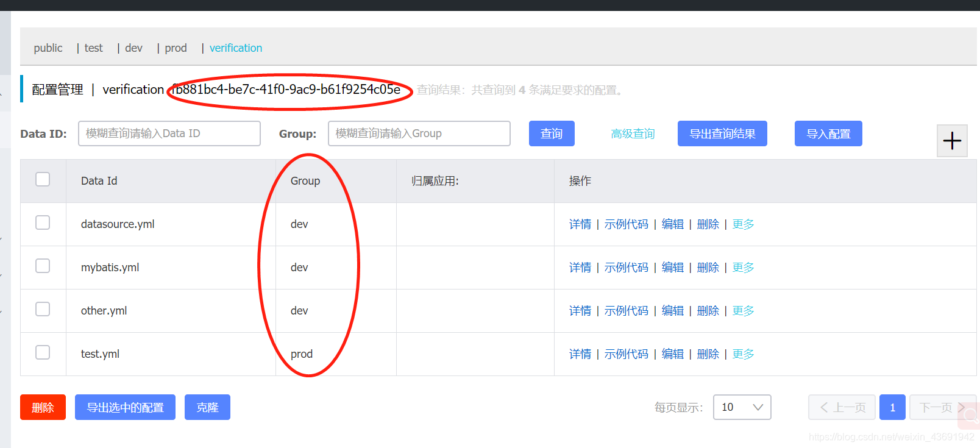Click 导出选中的配置 export selected button
The height and width of the screenshot is (448, 980).
click(125, 407)
